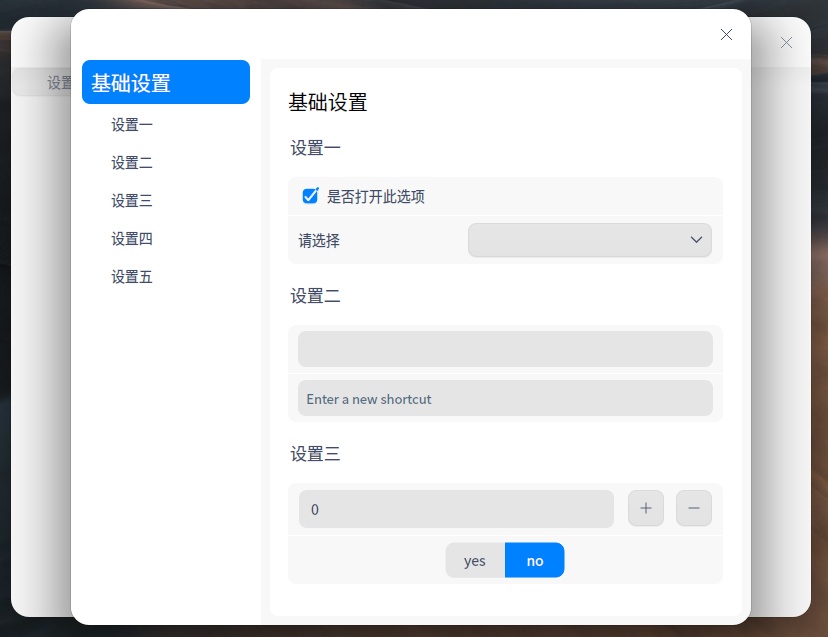Click the 设置 button in the background window
Viewport: 828px width, 637px height.
42,82
